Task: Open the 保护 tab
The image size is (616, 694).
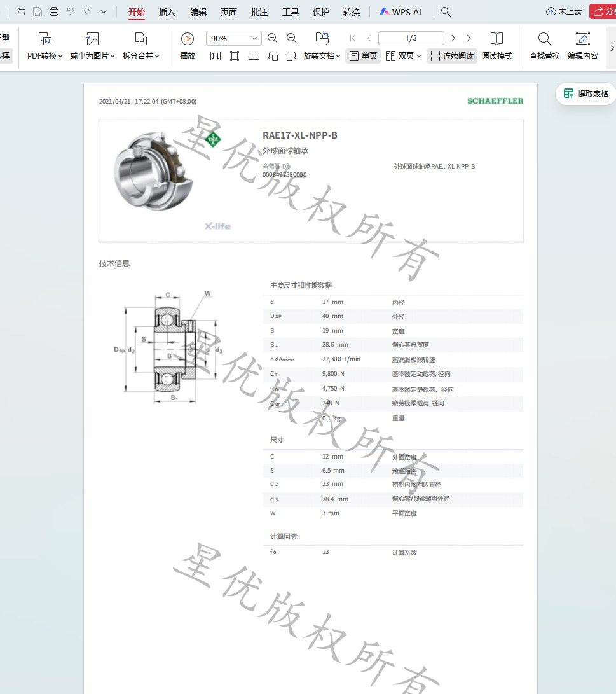Action: click(320, 12)
